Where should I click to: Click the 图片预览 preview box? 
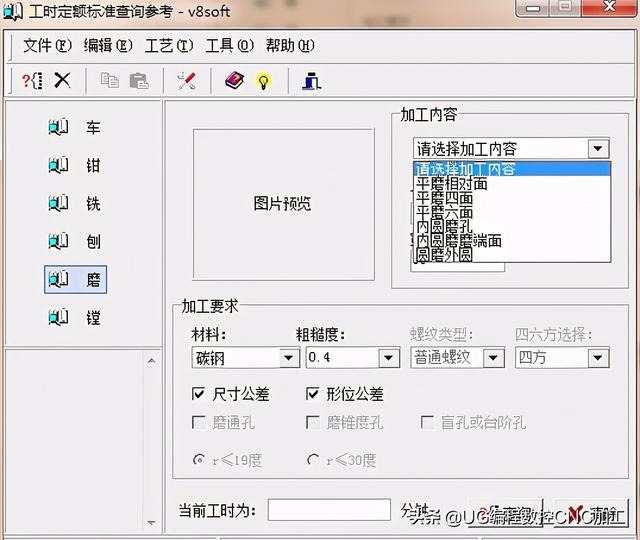tap(283, 204)
